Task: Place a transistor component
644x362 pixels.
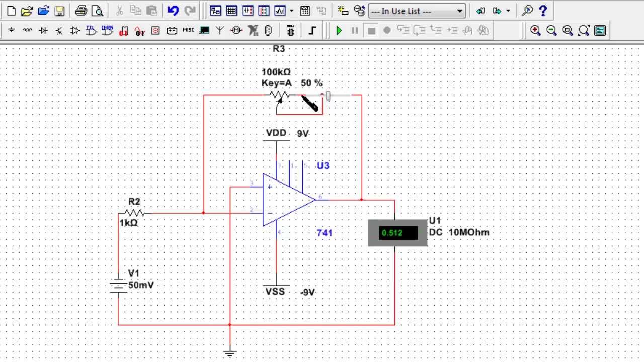Action: pyautogui.click(x=59, y=31)
